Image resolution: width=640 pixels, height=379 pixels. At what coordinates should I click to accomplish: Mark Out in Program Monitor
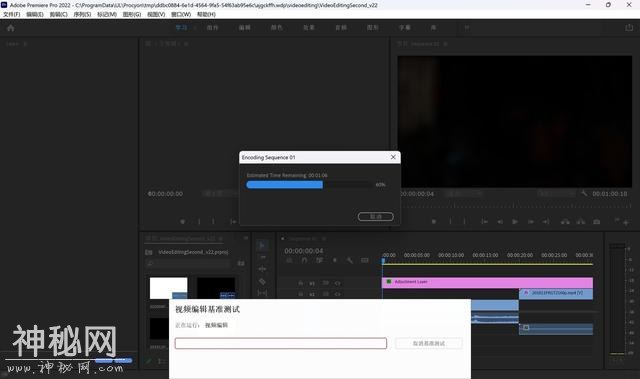464,222
